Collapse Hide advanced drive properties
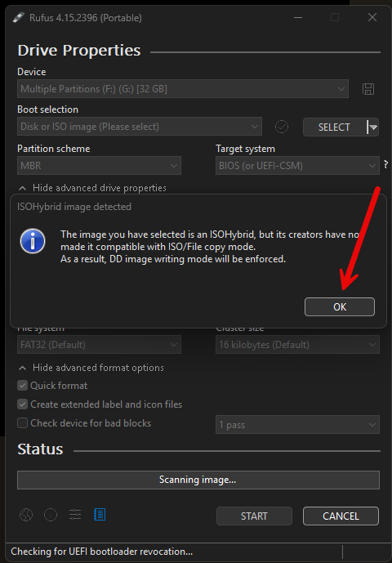Image resolution: width=392 pixels, height=563 pixels. 92,188
